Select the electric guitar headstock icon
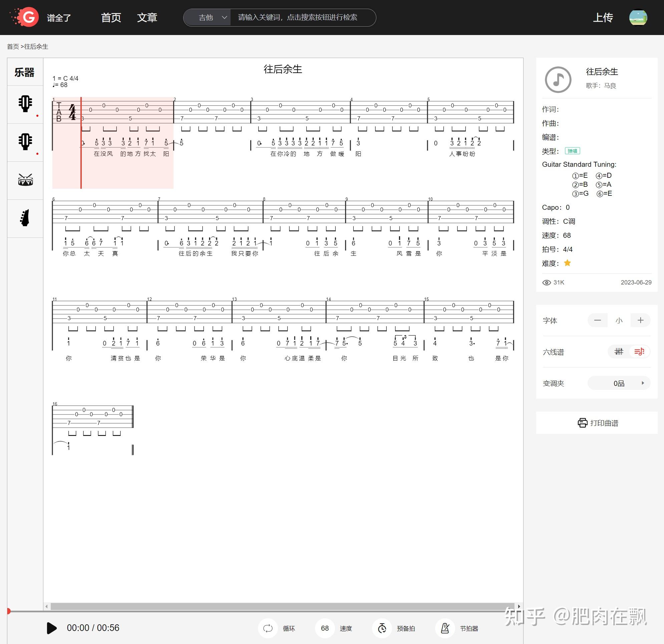 pyautogui.click(x=25, y=218)
